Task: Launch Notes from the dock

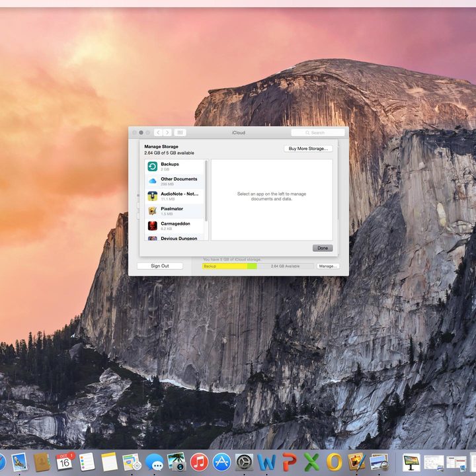Action: click(109, 462)
